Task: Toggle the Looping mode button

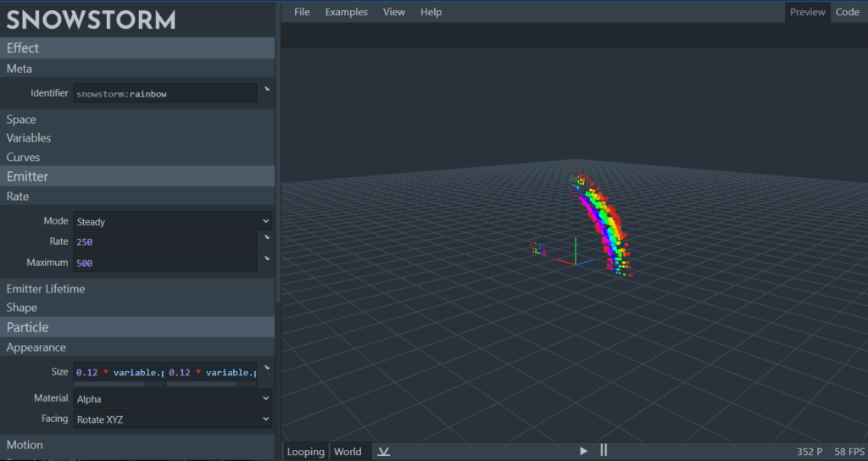Action: pos(305,452)
